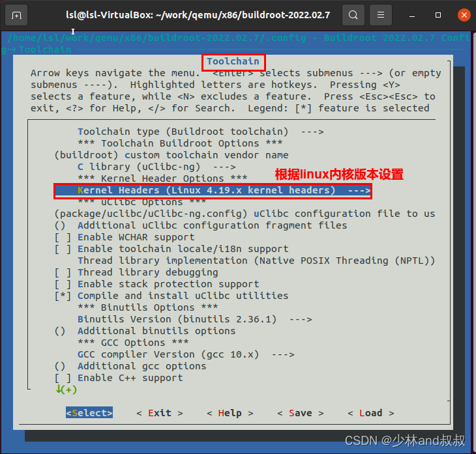Disable Compile and install uClibc utilities
Image resolution: width=476 pixels, height=454 pixels.
(171, 296)
